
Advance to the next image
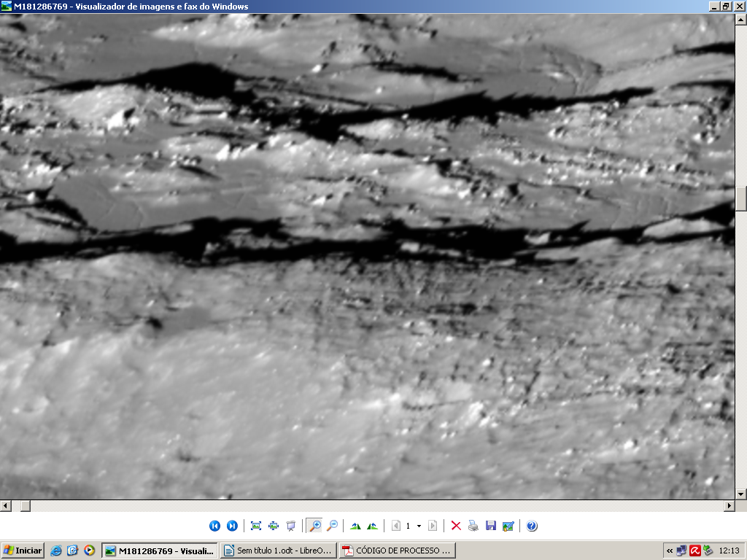[232, 526]
